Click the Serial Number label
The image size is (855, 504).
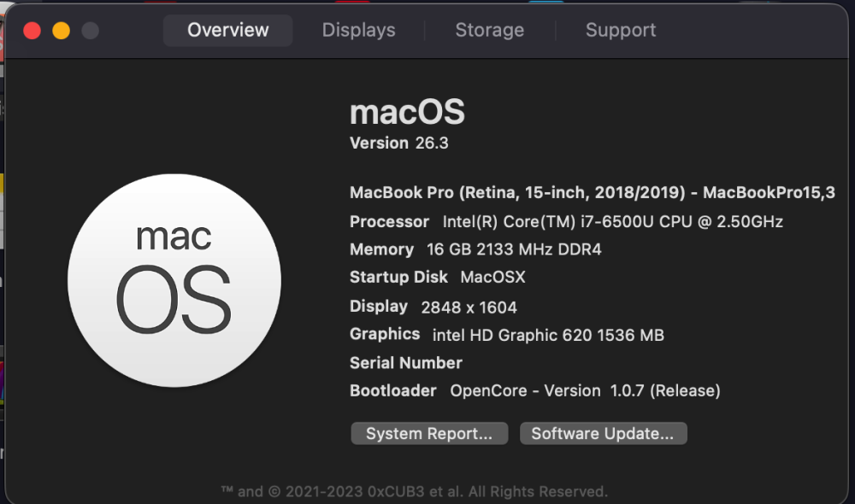click(x=405, y=363)
